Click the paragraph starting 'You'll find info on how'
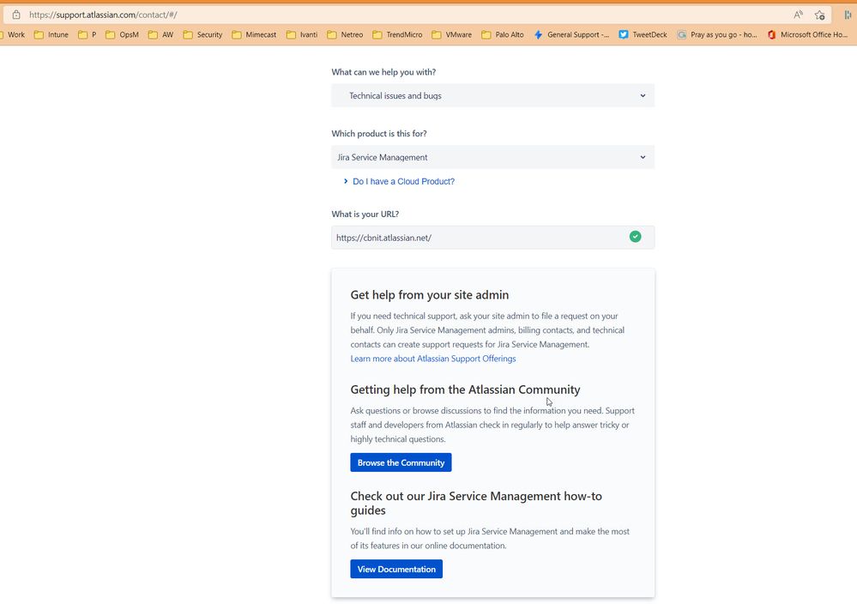The image size is (857, 616). 490,539
